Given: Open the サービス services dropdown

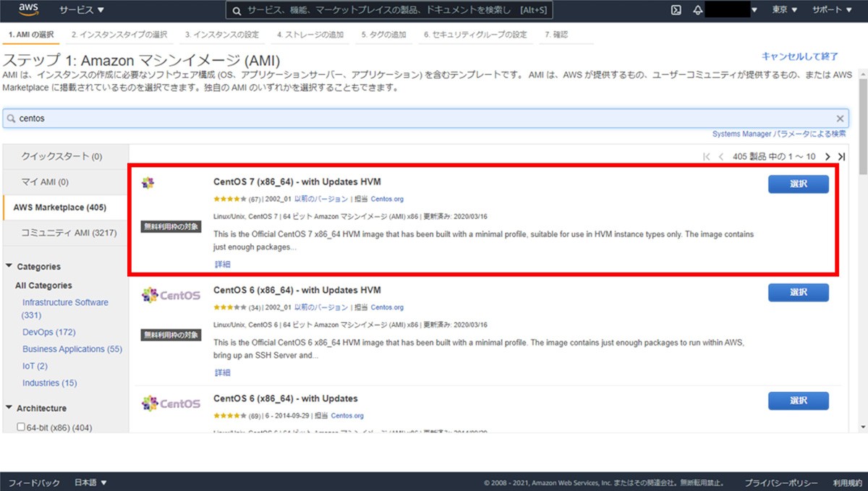Looking at the screenshot, I should 81,10.
